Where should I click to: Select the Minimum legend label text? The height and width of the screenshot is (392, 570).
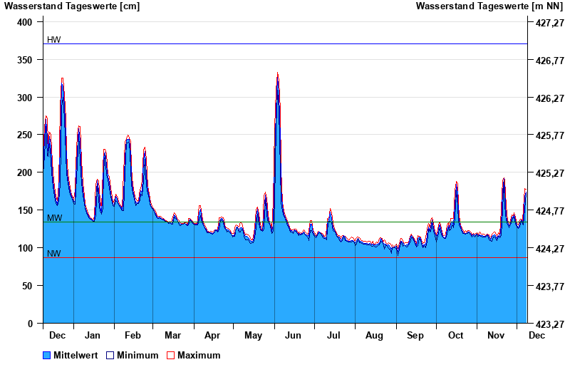click(x=138, y=355)
